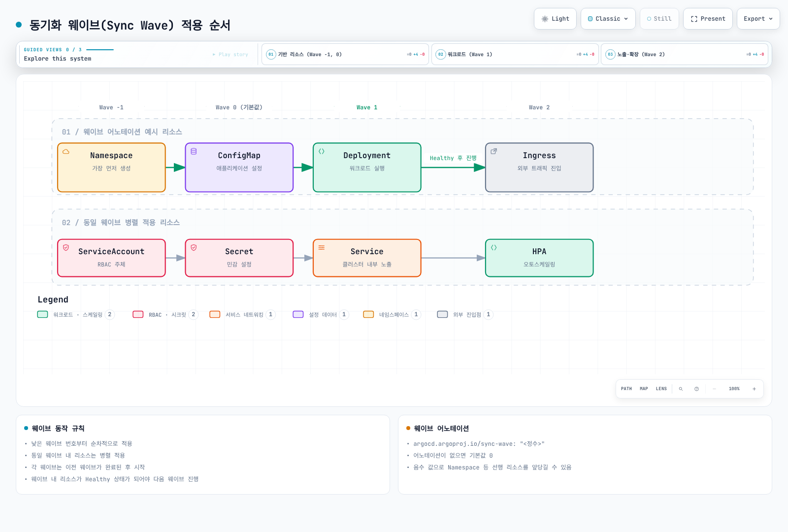Open the Export dropdown menu
Viewport: 788px width, 532px height.
(758, 19)
